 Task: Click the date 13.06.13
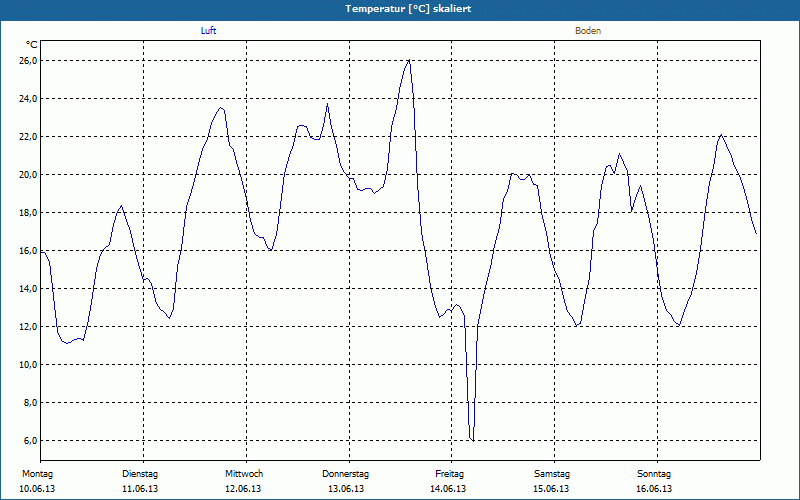pos(346,489)
